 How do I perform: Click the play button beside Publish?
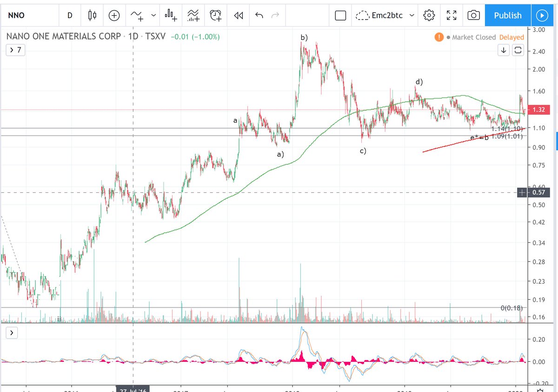tap(542, 15)
